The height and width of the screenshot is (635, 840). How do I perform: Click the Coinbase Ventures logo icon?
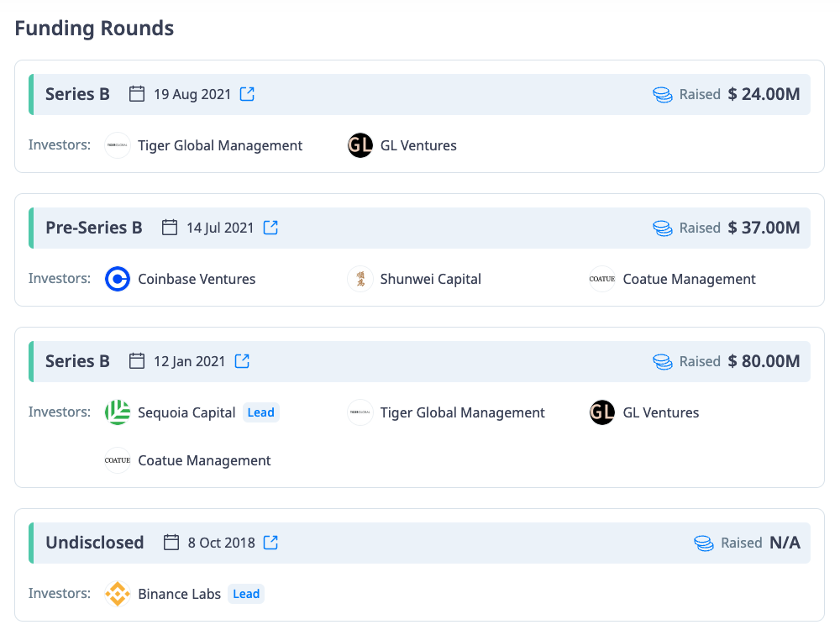[x=118, y=279]
